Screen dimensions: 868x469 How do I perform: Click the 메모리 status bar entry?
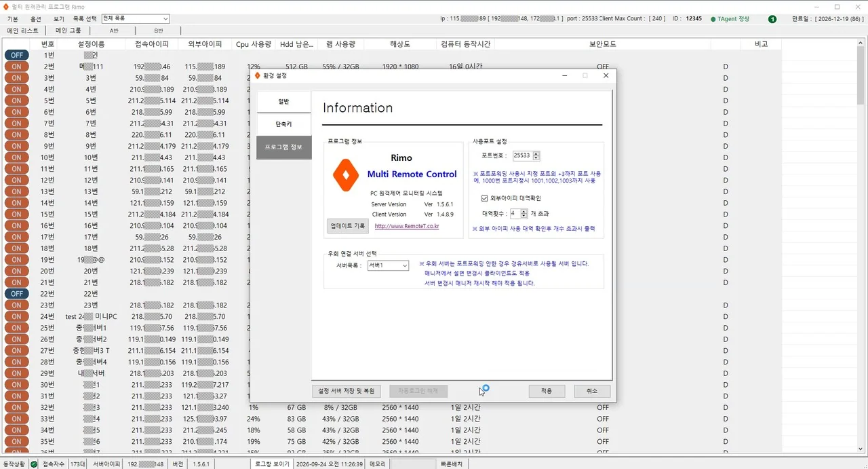coord(377,464)
